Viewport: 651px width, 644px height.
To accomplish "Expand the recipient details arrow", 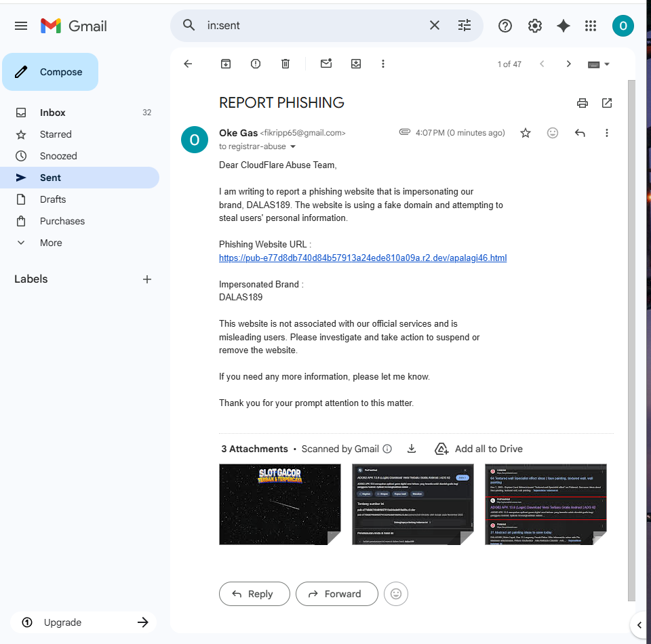I will (293, 146).
